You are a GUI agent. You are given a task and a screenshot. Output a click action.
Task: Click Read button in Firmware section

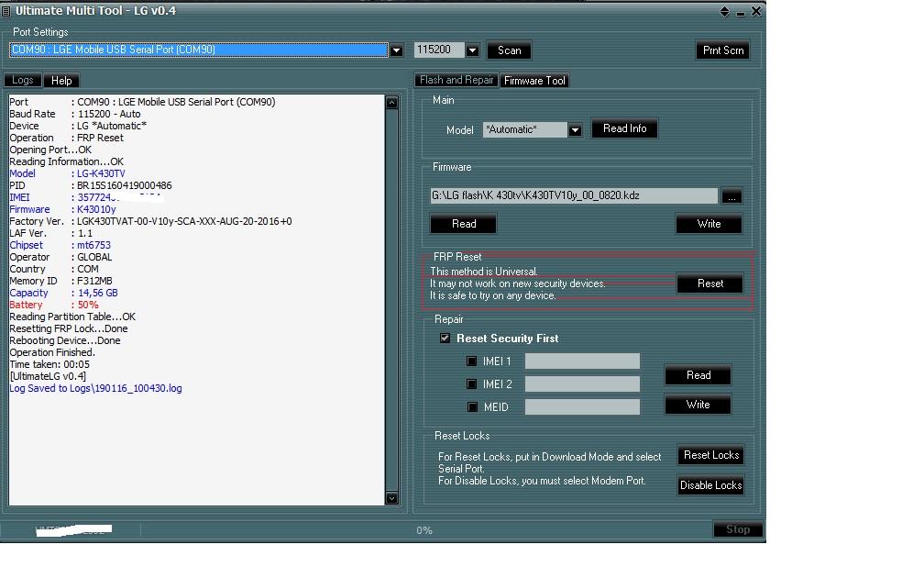click(464, 224)
